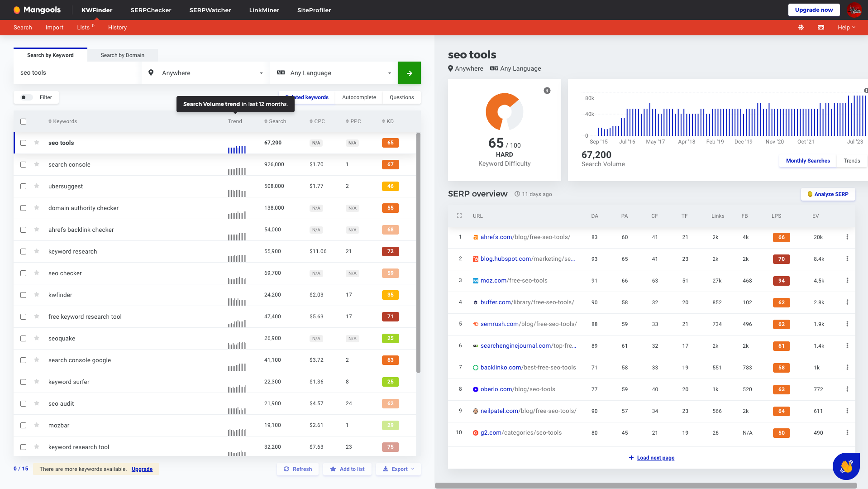The width and height of the screenshot is (868, 489).
Task: Check the checkbox next to "ubersuggest"
Action: coord(23,186)
